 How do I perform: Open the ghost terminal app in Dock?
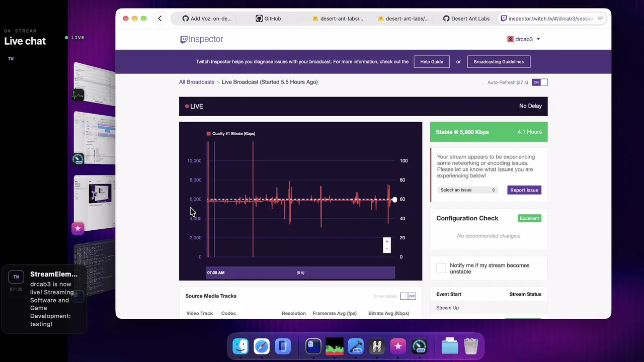(313, 346)
